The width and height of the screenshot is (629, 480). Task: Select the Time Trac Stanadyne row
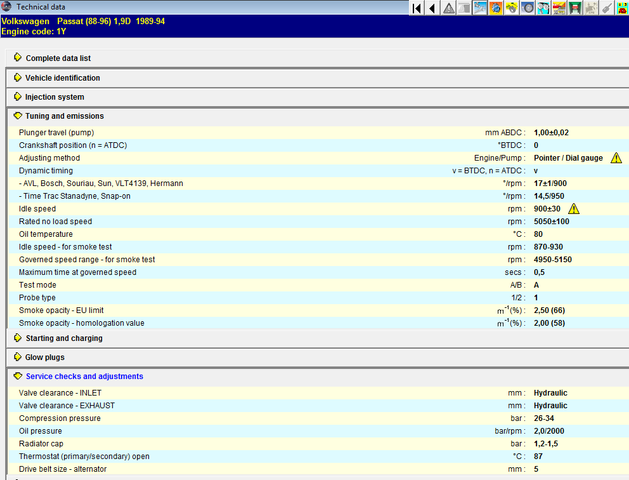[319, 196]
